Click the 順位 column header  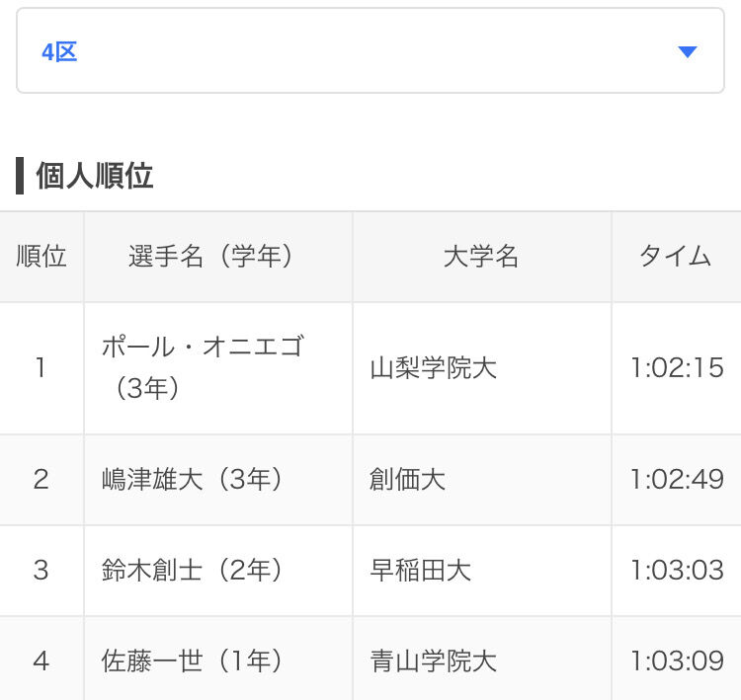pos(41,257)
